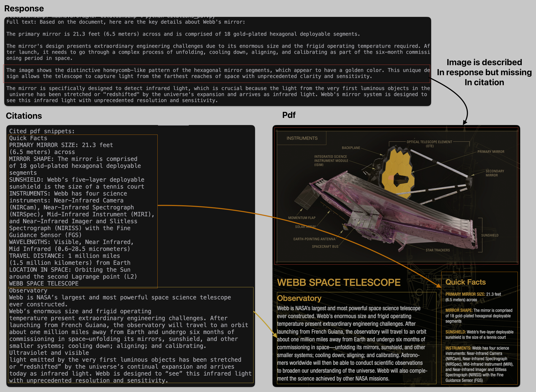Click the "PRIMARY MIRROR" label in the telescope diagram
Viewport: 536px width, 392px height.
click(491, 152)
